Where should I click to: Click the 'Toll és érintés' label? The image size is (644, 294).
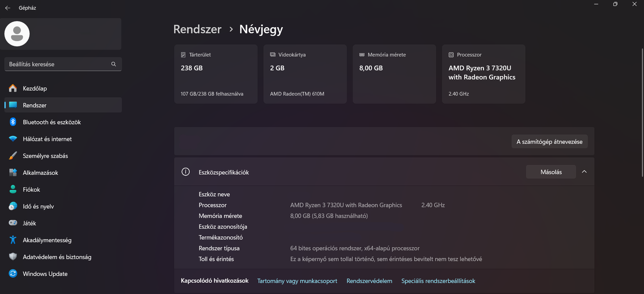point(216,259)
